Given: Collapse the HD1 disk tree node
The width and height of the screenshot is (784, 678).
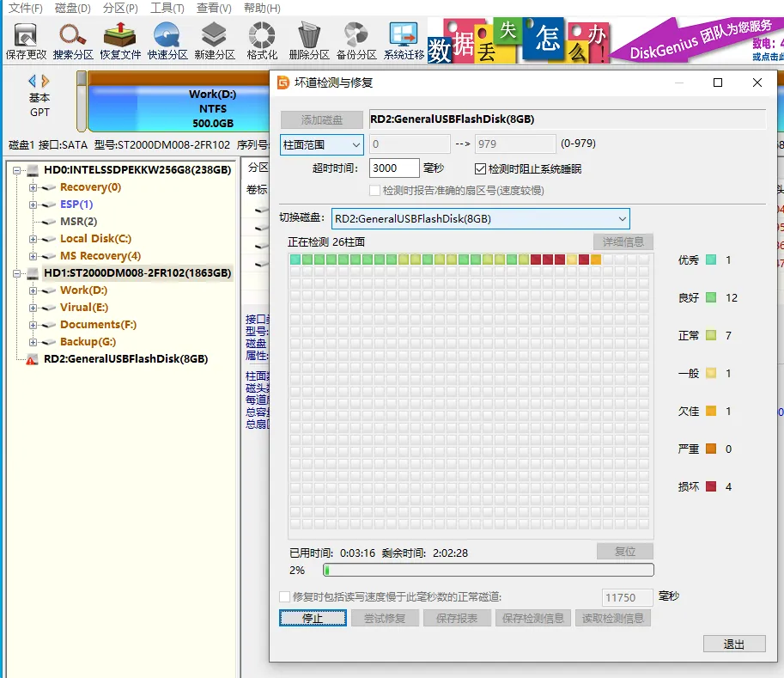Looking at the screenshot, I should coord(17,274).
